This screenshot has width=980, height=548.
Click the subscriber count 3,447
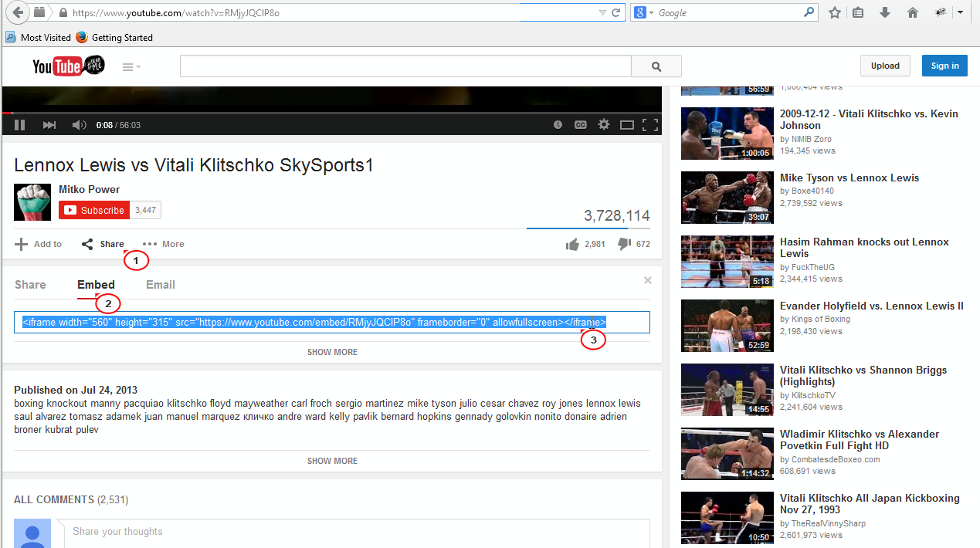click(145, 210)
